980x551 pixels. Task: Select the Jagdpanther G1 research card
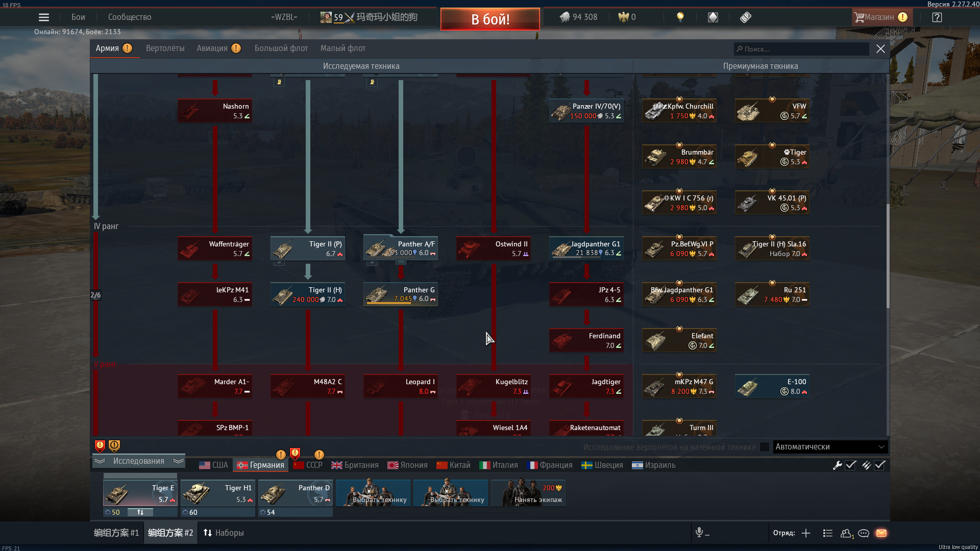[x=586, y=249]
